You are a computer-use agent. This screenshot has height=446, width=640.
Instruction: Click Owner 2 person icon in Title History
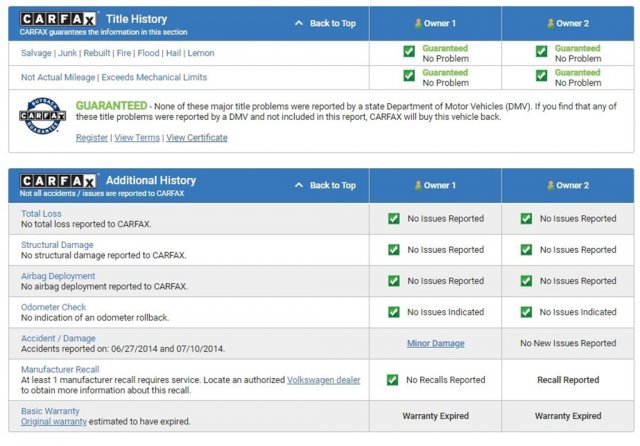point(549,21)
